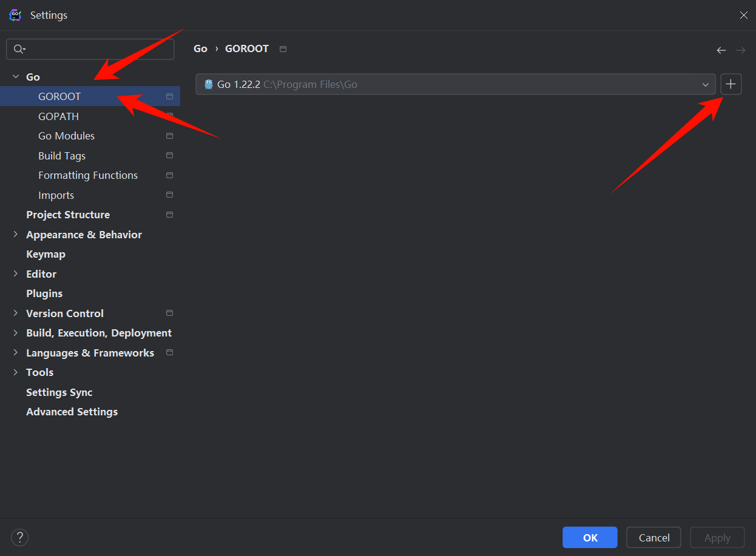Click the project icon on Languages & Frameworks row

[169, 352]
